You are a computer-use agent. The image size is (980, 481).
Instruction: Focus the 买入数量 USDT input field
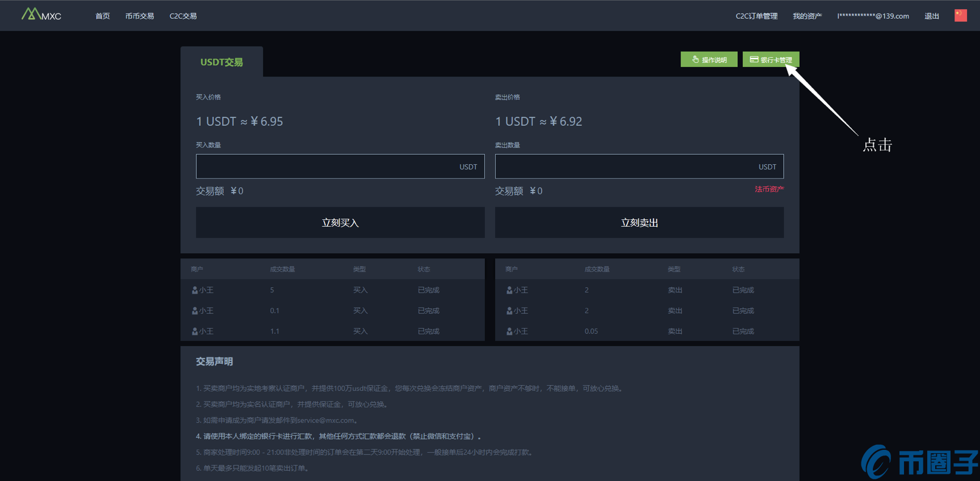[x=326, y=167]
